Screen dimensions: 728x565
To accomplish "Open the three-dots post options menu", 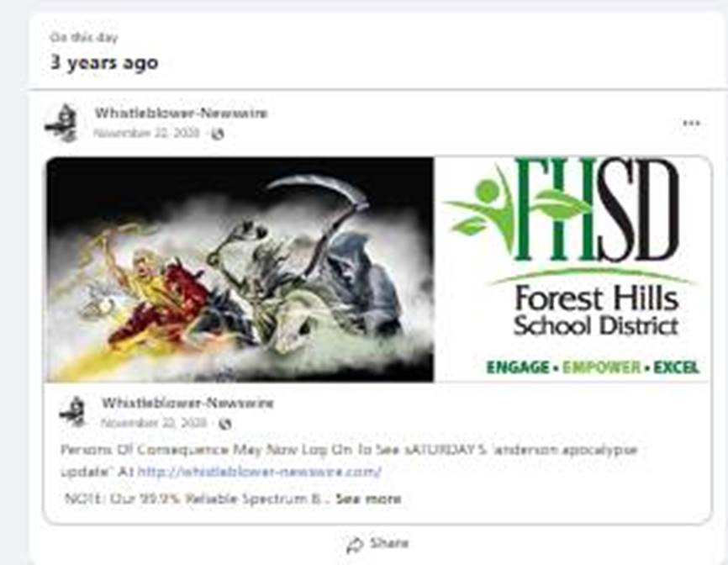I will coord(691,123).
